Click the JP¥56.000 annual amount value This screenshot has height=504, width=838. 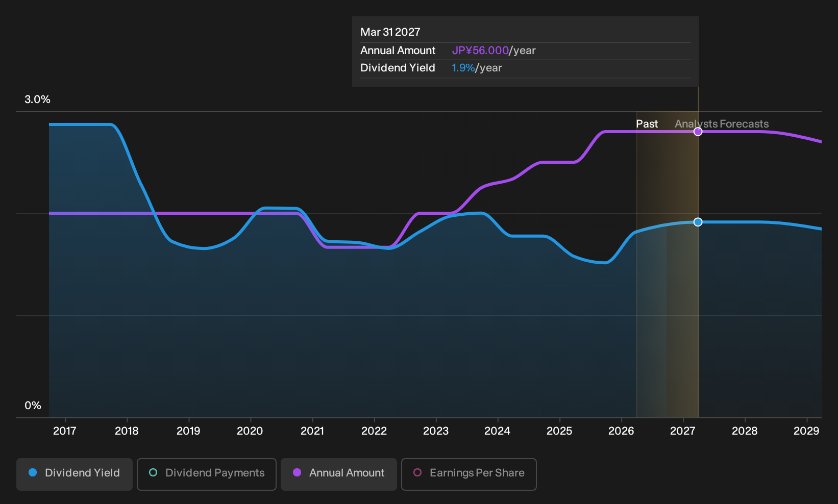pyautogui.click(x=480, y=51)
